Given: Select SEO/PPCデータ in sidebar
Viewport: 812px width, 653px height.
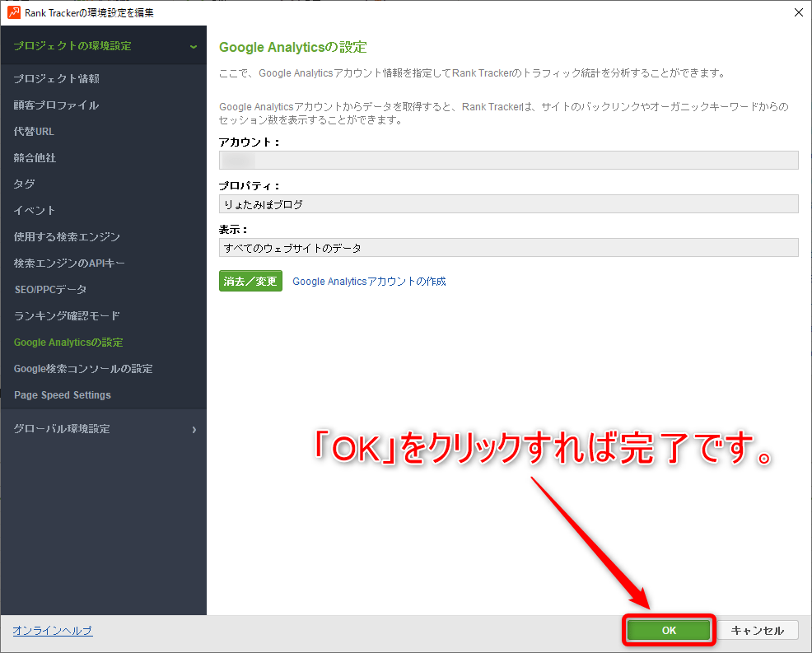Looking at the screenshot, I should (x=50, y=290).
